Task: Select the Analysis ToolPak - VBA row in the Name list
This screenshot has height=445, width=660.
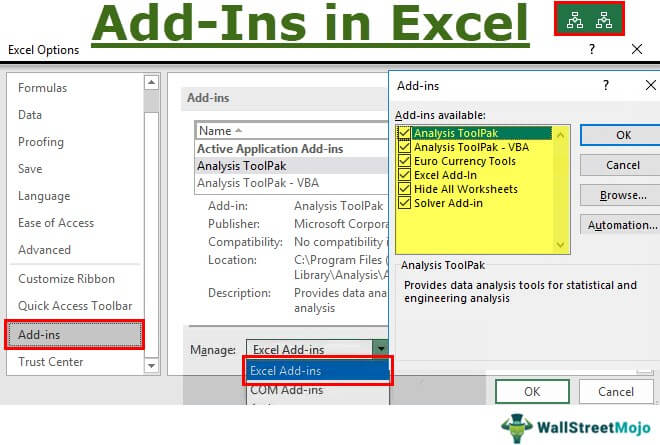Action: click(250, 183)
